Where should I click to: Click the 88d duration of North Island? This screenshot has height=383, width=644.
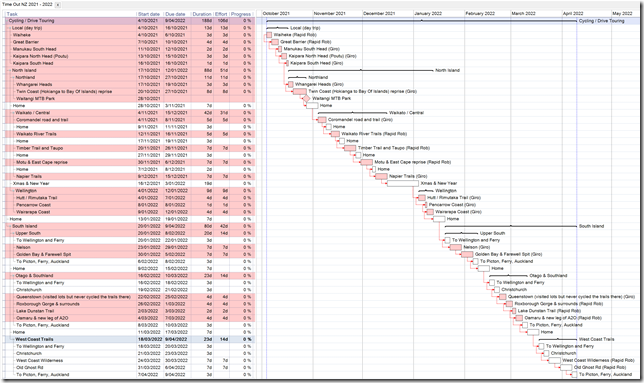point(208,70)
